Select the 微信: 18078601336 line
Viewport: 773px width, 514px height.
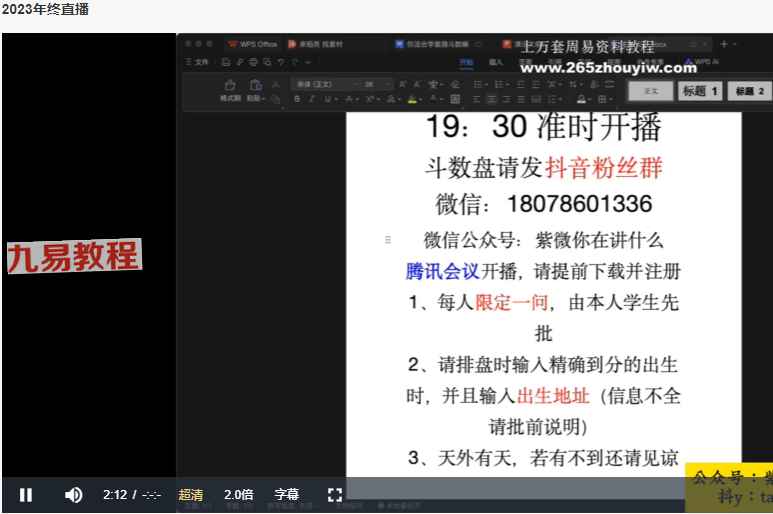tap(544, 204)
